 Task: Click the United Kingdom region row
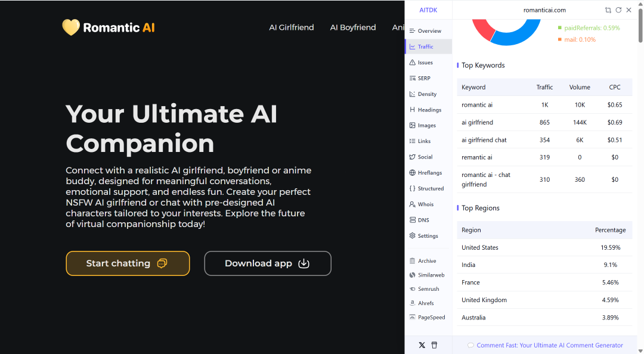click(x=544, y=300)
